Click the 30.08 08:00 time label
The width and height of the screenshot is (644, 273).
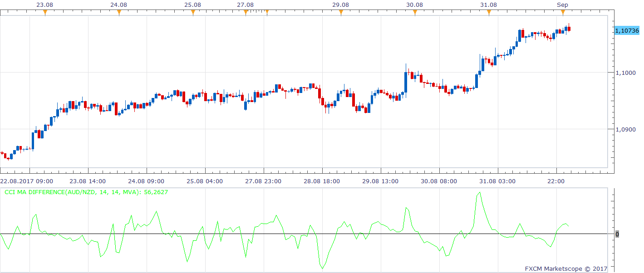click(x=440, y=181)
